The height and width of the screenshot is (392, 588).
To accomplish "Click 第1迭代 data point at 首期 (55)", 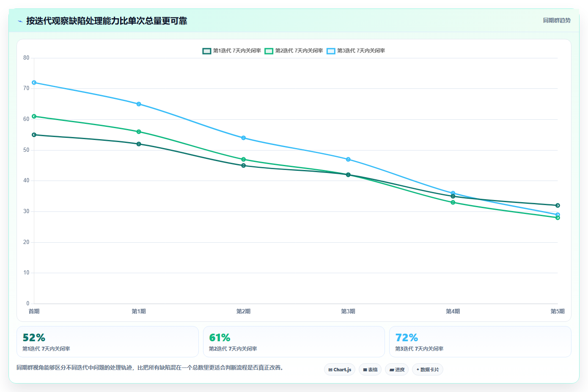I will (x=34, y=135).
